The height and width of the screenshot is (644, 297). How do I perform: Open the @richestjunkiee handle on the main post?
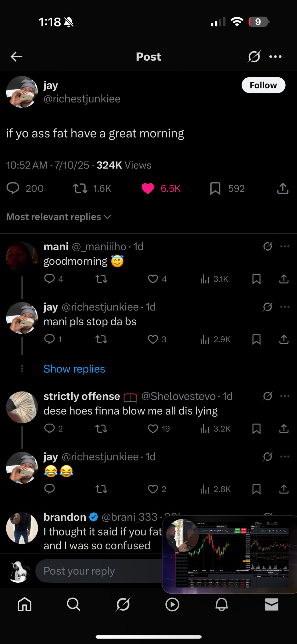(x=82, y=99)
